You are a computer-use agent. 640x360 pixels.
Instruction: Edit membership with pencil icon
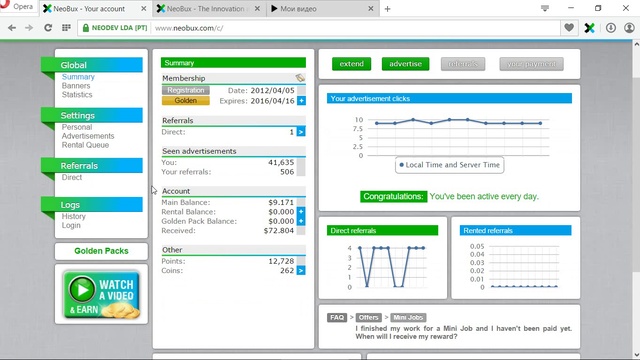point(300,78)
